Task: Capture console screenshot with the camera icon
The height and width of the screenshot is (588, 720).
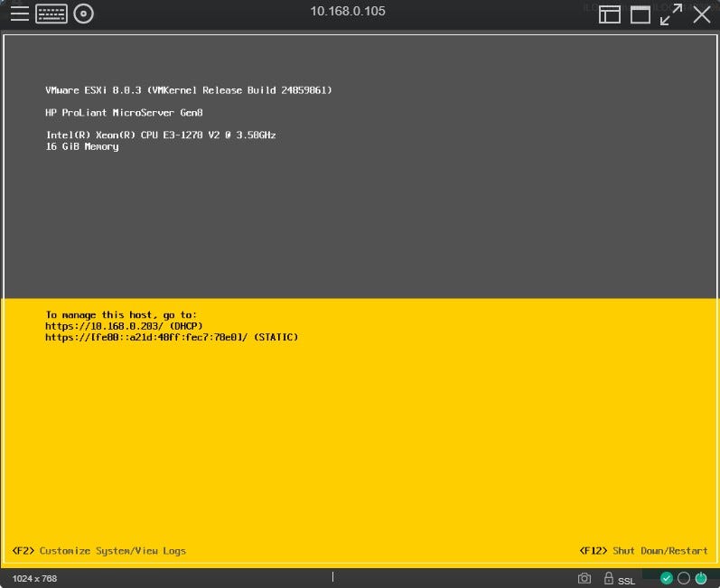Action: pos(584,578)
